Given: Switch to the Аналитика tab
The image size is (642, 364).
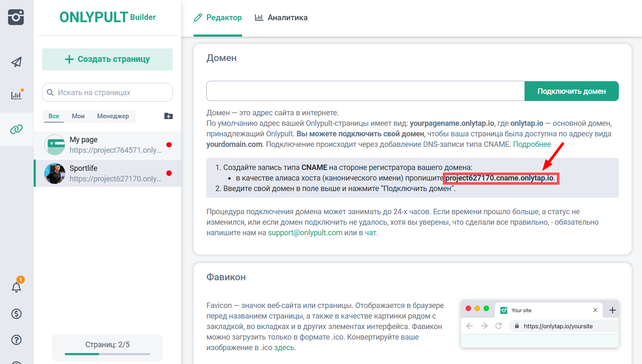Looking at the screenshot, I should click(x=281, y=18).
